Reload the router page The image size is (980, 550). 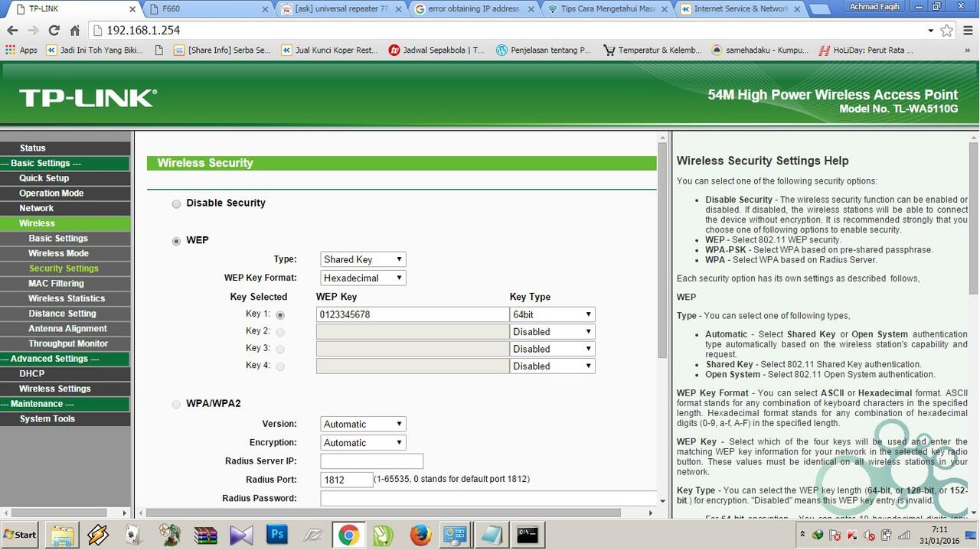tap(54, 31)
